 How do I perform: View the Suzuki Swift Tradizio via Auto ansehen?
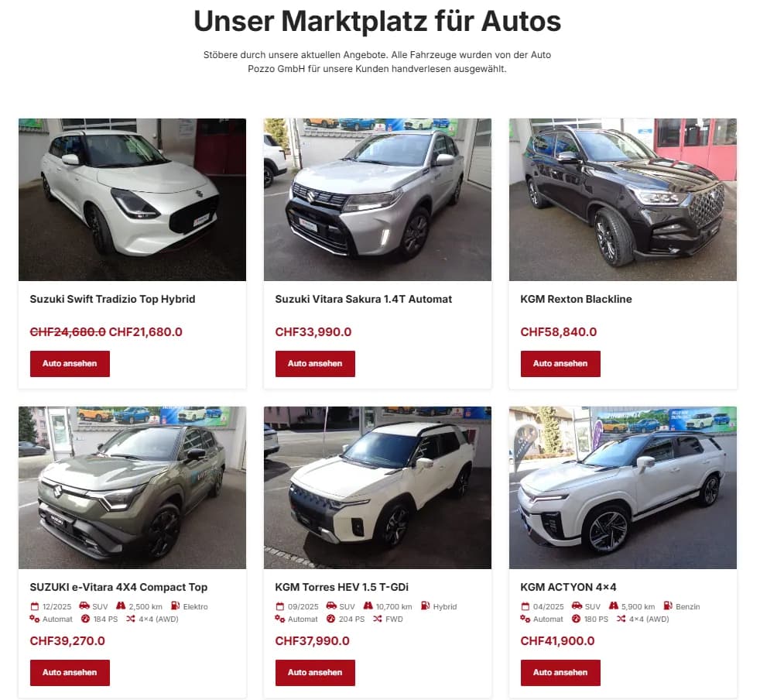[x=70, y=364]
